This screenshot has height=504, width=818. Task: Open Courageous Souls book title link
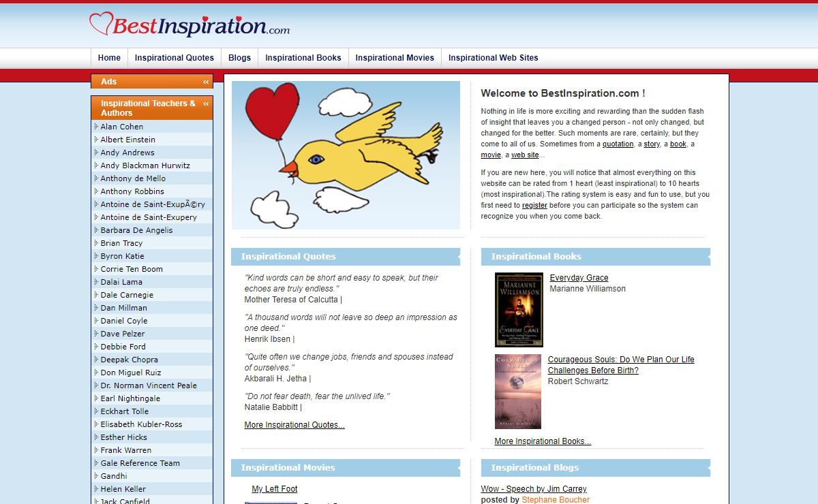pyautogui.click(x=621, y=365)
